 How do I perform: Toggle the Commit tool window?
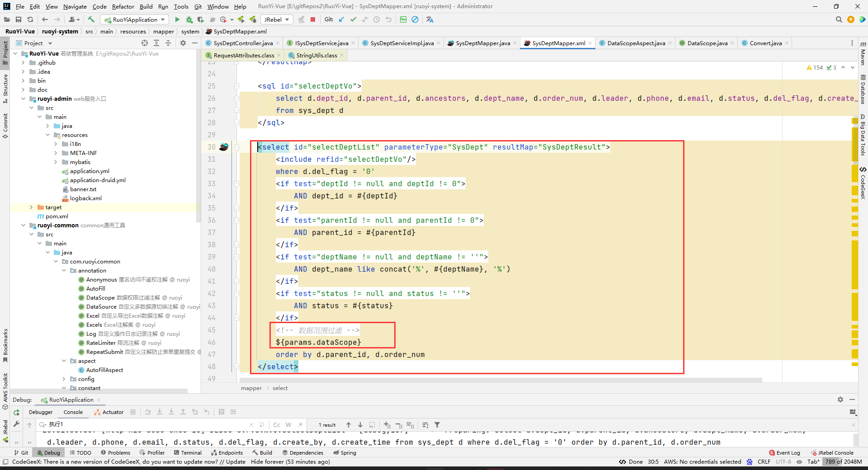[5, 126]
